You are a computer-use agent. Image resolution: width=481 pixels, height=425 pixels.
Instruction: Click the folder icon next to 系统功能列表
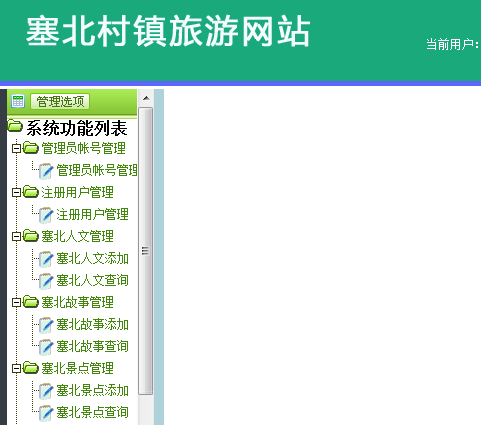[15, 126]
